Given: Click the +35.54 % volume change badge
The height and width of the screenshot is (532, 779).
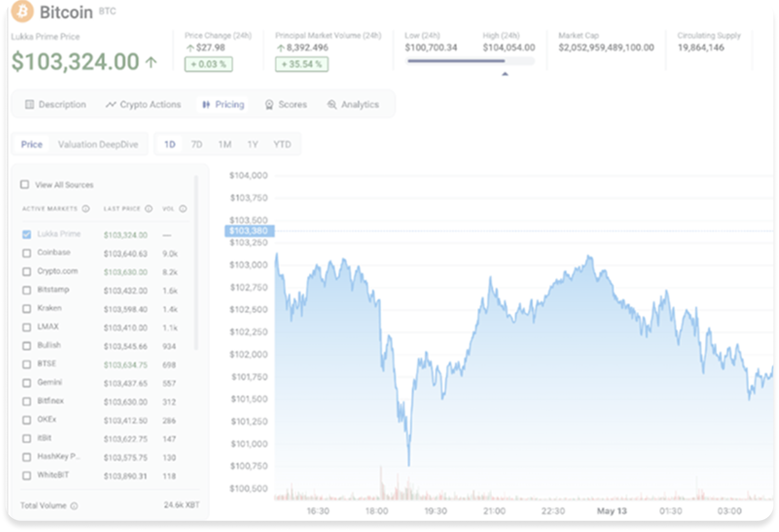Looking at the screenshot, I should [302, 64].
